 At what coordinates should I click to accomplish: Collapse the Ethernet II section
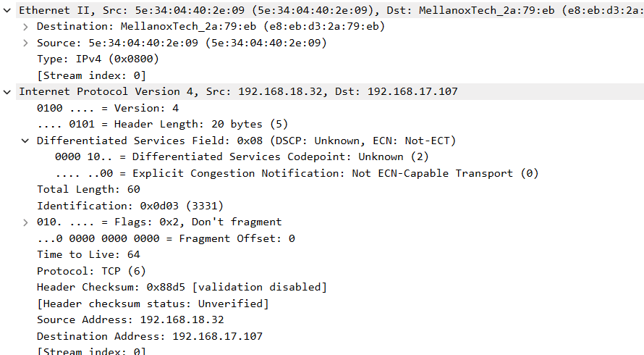(x=7, y=10)
